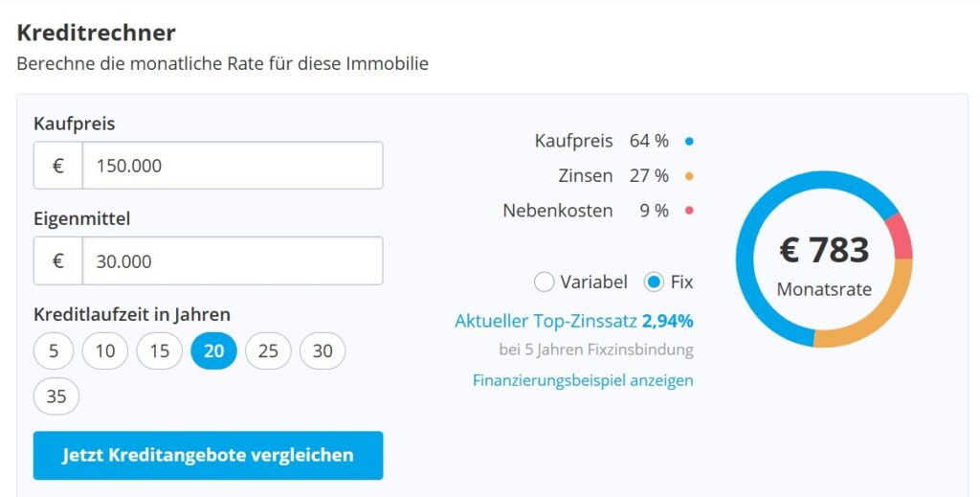Click the Eigenmittel amount input field

(233, 260)
